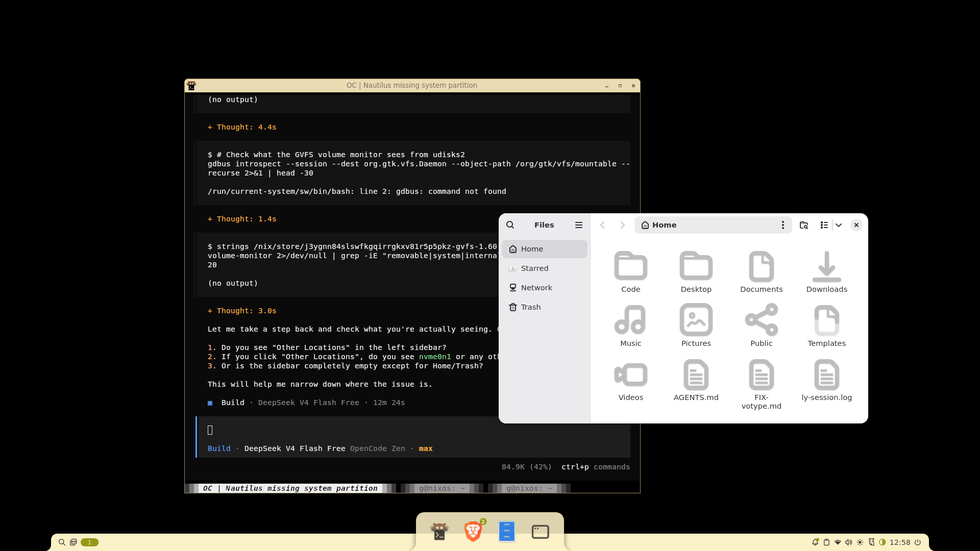Launch terminal cat icon in dock
980x551 pixels.
(x=439, y=532)
